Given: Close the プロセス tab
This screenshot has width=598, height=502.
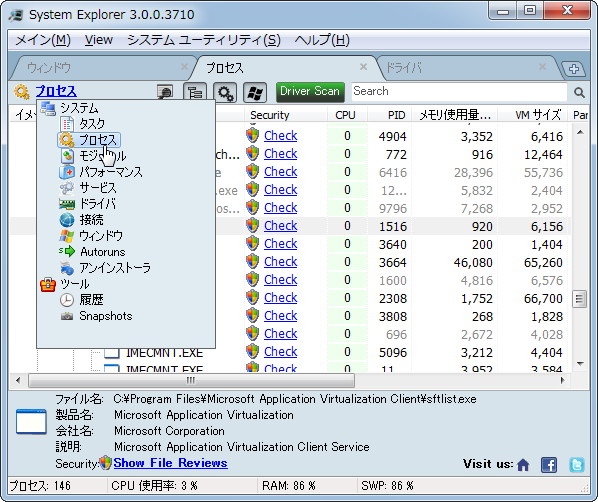Looking at the screenshot, I should tap(363, 67).
